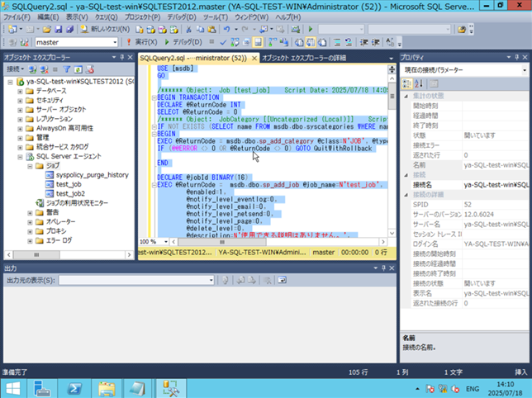
Task: Click the デバッグ(D) debug button
Action: pyautogui.click(x=183, y=42)
